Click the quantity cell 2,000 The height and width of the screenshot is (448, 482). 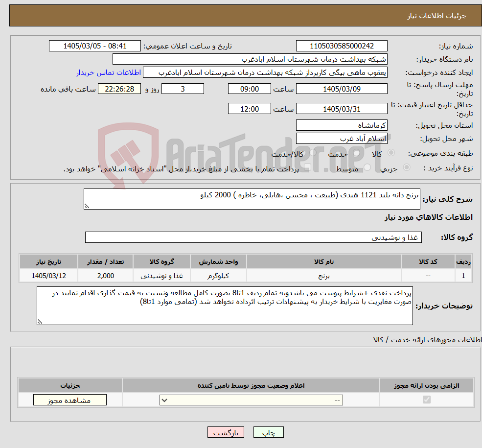point(105,276)
